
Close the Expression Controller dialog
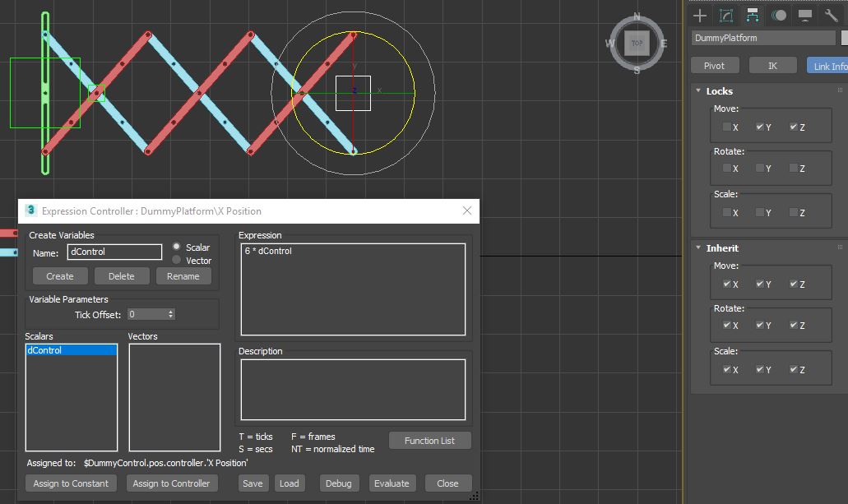pyautogui.click(x=467, y=211)
